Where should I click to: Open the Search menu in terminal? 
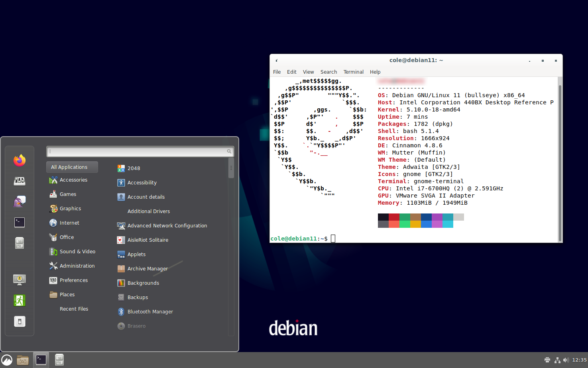click(328, 72)
